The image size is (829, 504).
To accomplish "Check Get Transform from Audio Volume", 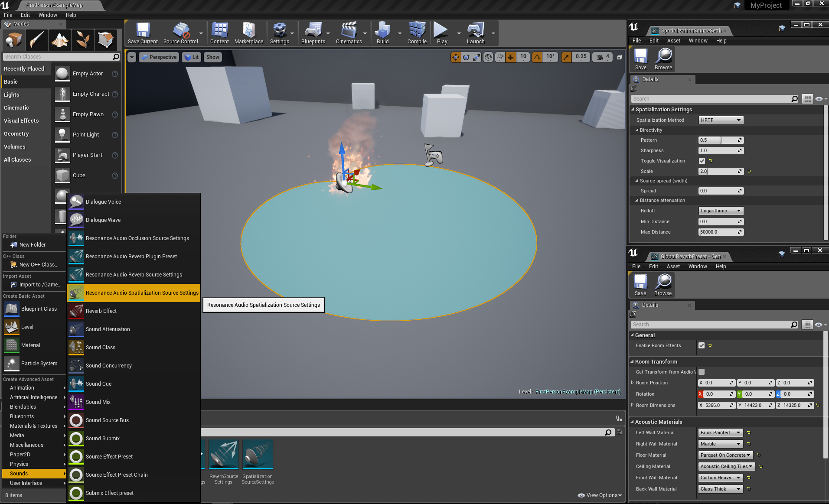I will pyautogui.click(x=702, y=372).
